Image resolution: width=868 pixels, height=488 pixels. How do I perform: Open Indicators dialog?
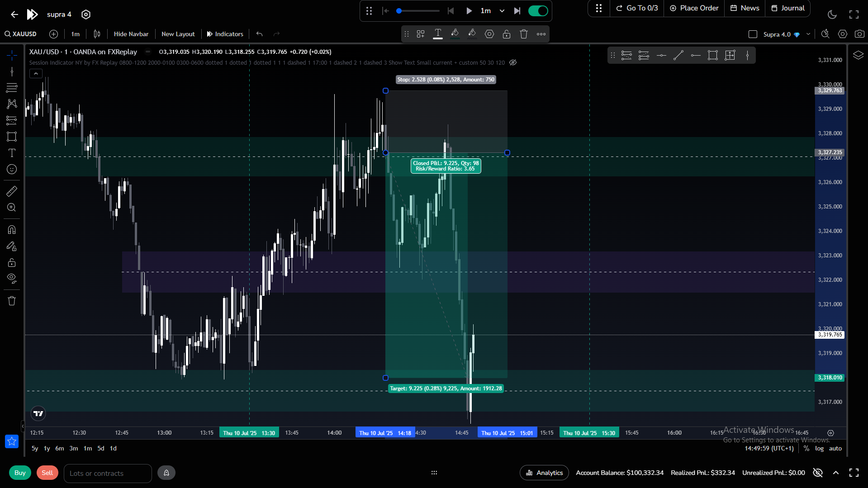pos(225,34)
